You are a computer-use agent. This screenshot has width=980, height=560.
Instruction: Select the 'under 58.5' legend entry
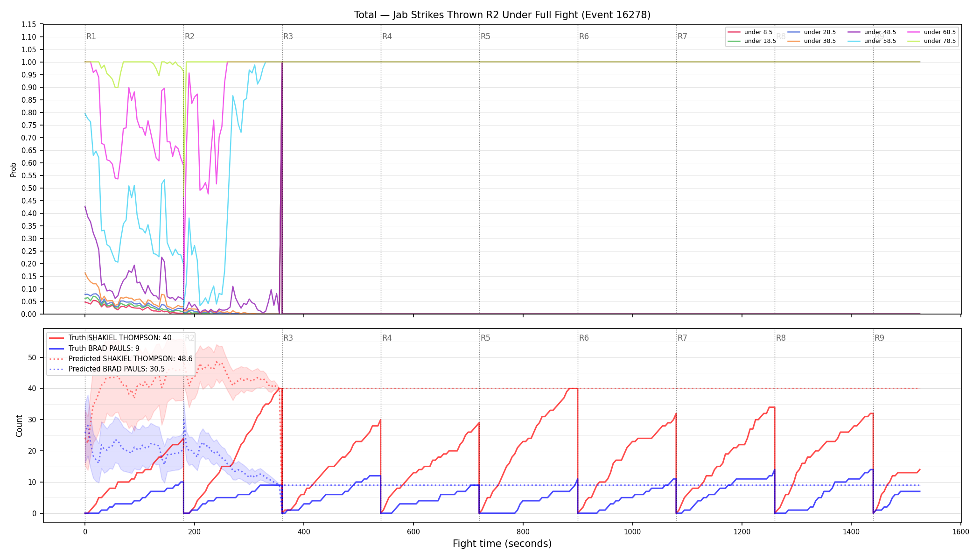[x=872, y=41]
